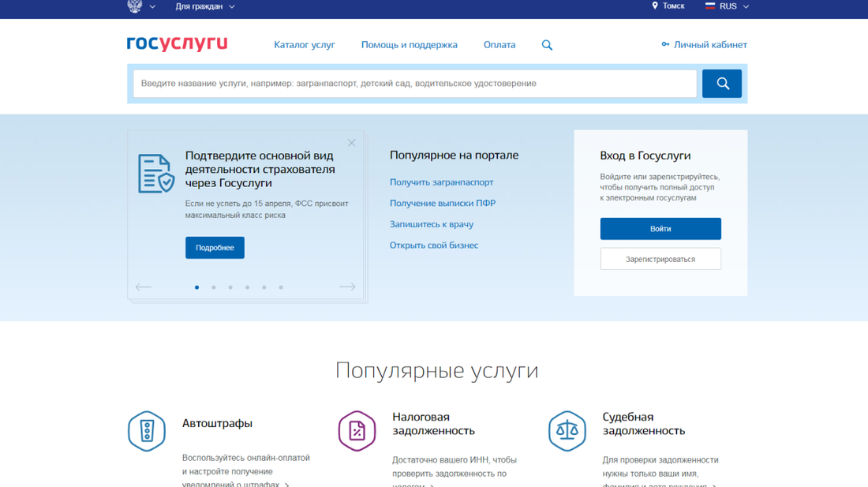Go to Помощь и поддержка section
868x487 pixels.
(x=410, y=45)
